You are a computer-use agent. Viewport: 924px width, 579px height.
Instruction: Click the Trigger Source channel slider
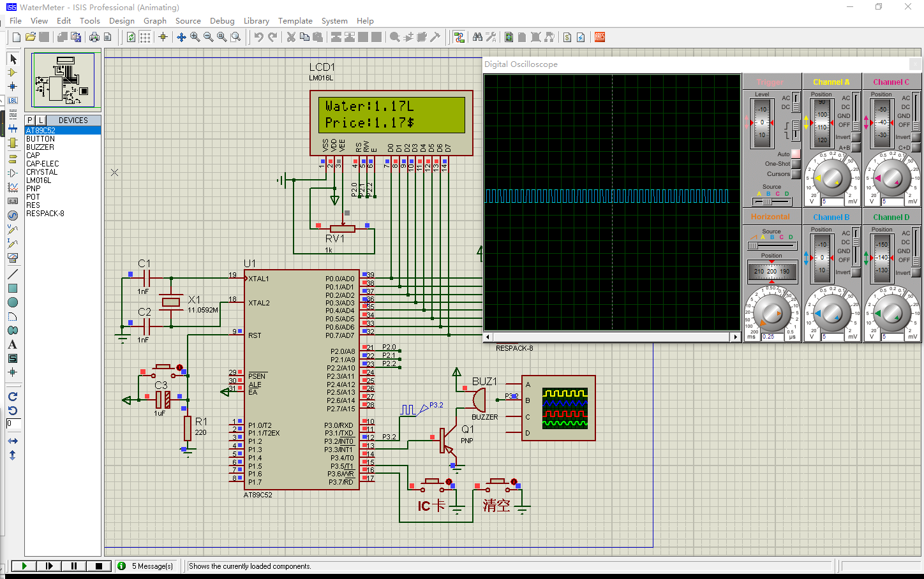[x=771, y=202]
